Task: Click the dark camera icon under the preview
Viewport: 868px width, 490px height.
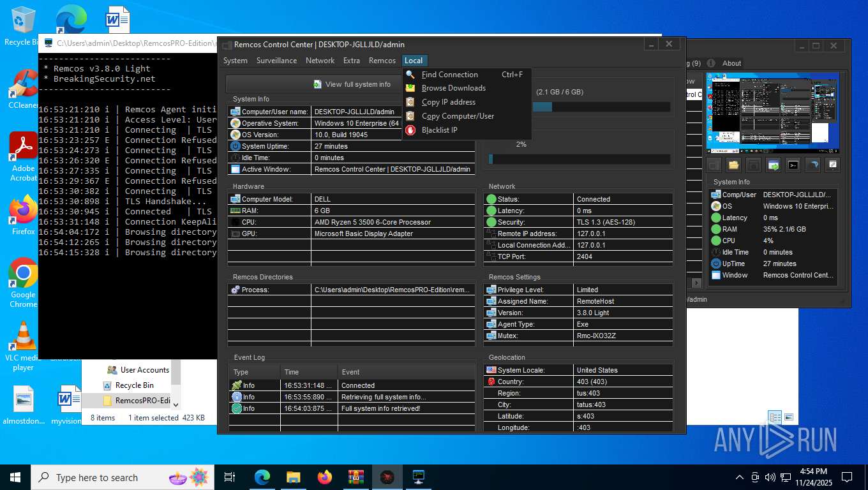Action: (x=753, y=165)
